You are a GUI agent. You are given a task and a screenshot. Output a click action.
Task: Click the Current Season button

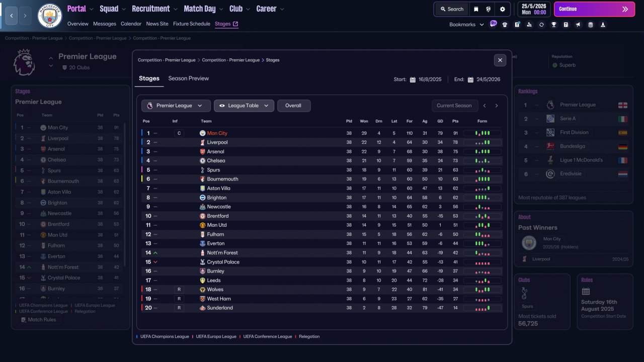[454, 106]
